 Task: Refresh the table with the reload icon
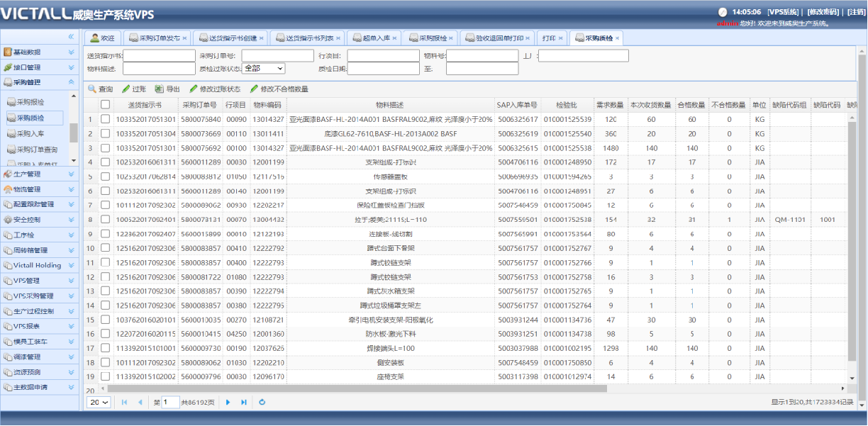tap(262, 402)
